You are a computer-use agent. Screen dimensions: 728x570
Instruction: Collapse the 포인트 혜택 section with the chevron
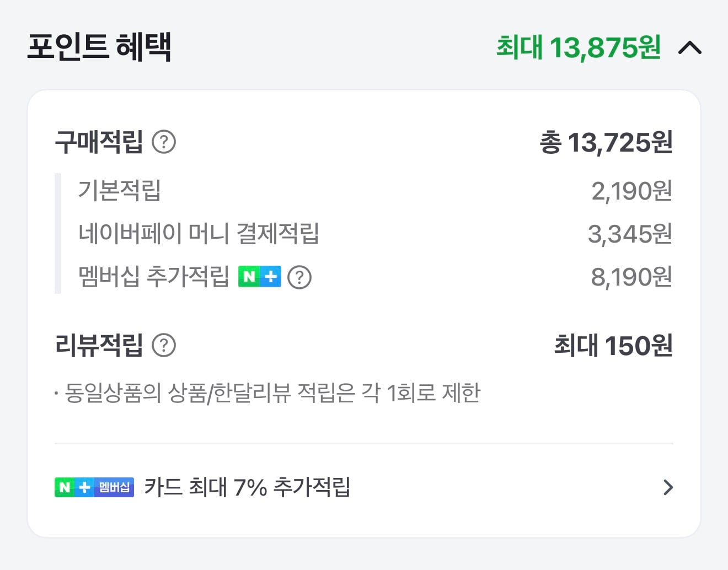[x=690, y=49]
